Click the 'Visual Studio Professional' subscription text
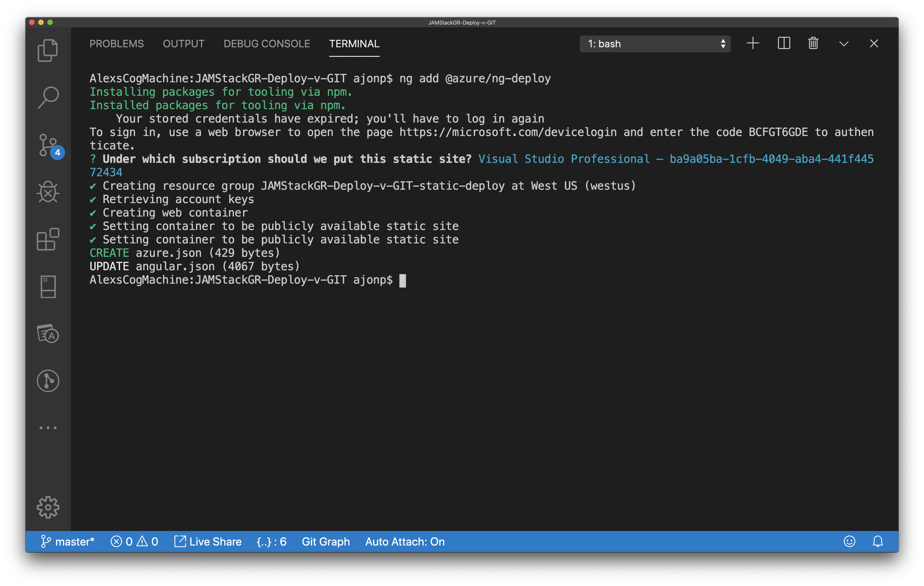924x586 pixels. pyautogui.click(x=564, y=159)
